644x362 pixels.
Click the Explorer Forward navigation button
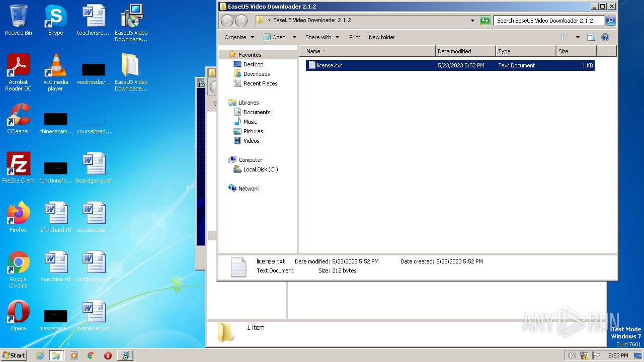pos(242,21)
